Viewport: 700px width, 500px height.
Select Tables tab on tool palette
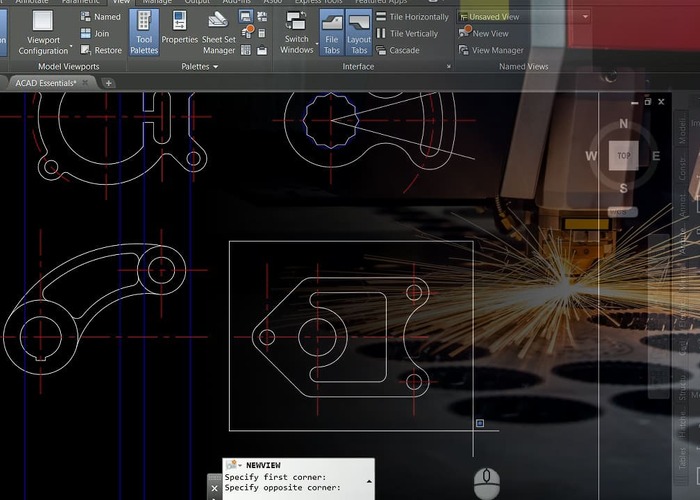click(682, 458)
